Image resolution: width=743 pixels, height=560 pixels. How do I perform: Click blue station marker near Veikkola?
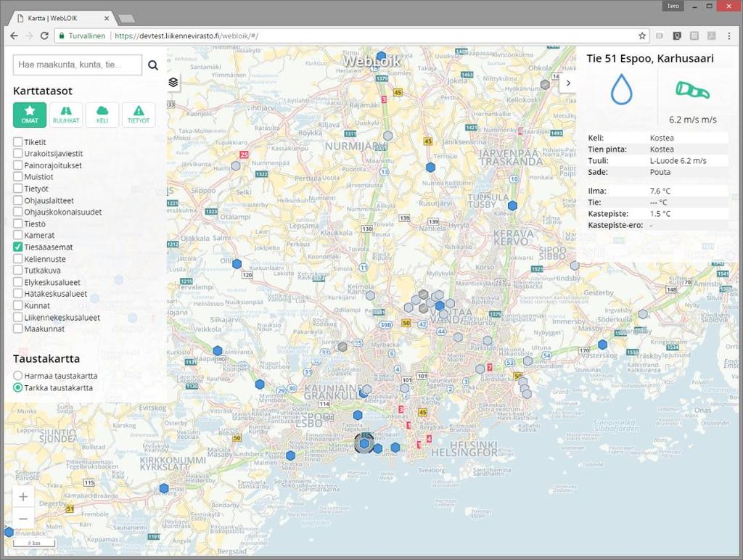218,351
